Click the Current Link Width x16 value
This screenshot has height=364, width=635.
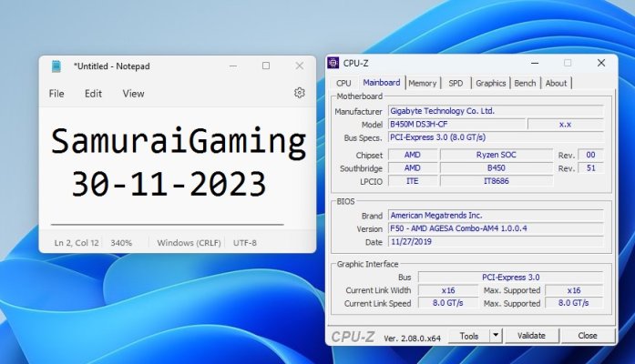click(448, 290)
